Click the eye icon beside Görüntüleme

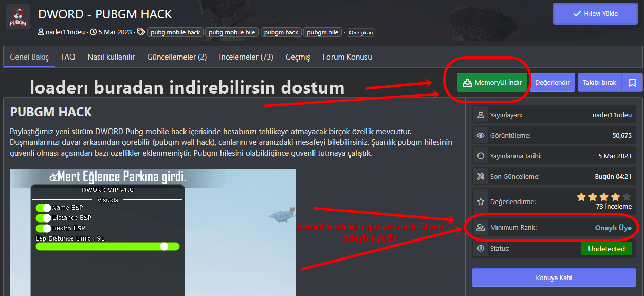(481, 136)
